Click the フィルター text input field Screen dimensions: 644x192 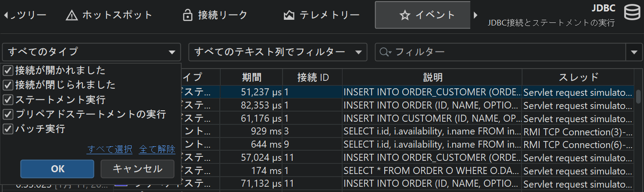(509, 52)
